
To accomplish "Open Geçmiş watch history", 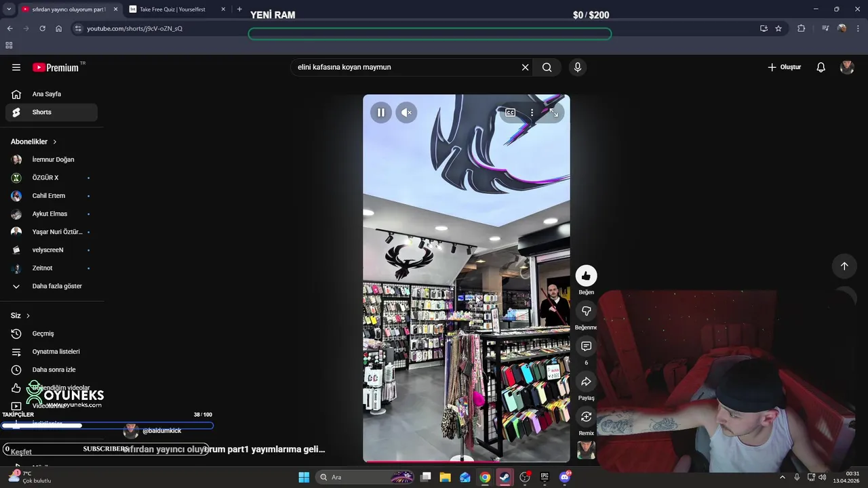I will pyautogui.click(x=52, y=333).
